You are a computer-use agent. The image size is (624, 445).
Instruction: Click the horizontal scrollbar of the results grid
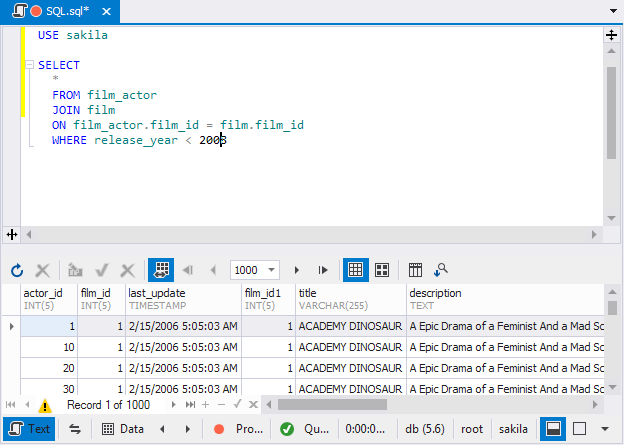tap(432, 405)
